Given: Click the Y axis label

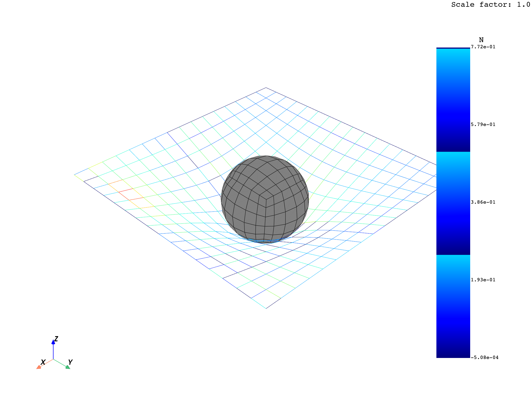Looking at the screenshot, I should click(x=70, y=362).
